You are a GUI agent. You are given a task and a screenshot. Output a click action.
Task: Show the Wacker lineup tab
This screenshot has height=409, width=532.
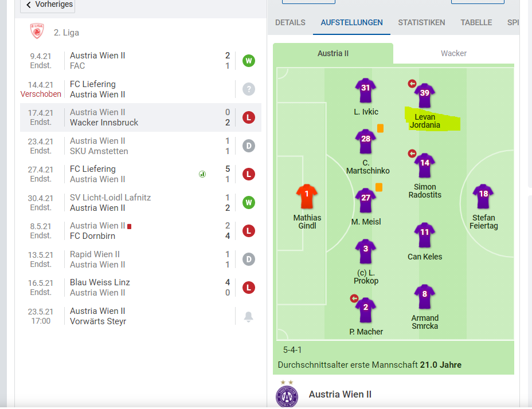click(x=453, y=53)
